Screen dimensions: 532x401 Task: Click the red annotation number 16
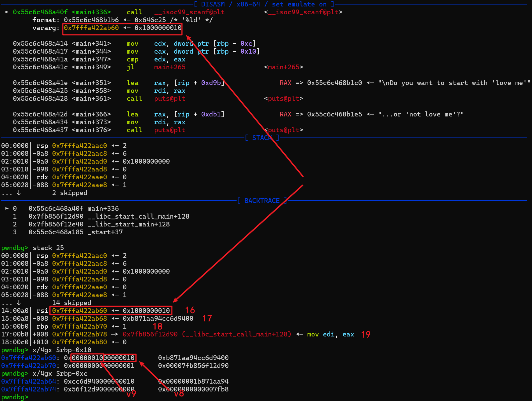[x=190, y=310]
